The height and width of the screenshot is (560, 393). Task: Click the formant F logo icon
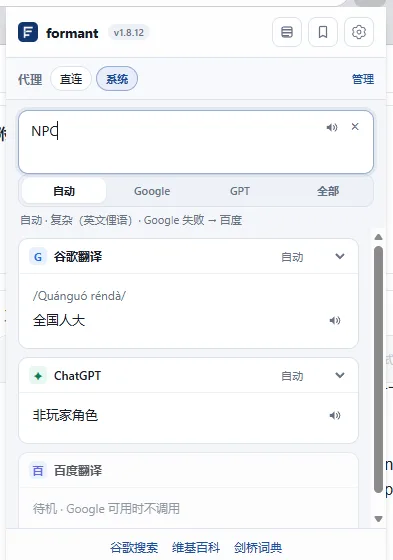click(x=28, y=32)
